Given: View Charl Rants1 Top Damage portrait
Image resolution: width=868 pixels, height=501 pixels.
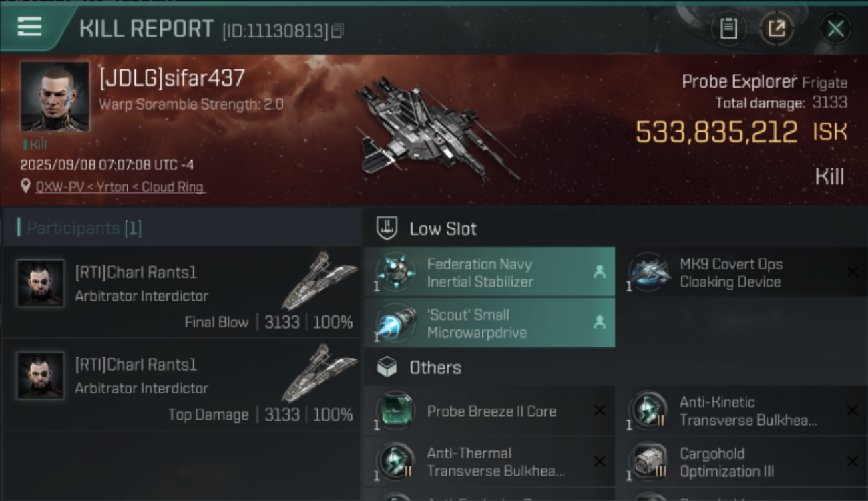Looking at the screenshot, I should [x=40, y=375].
